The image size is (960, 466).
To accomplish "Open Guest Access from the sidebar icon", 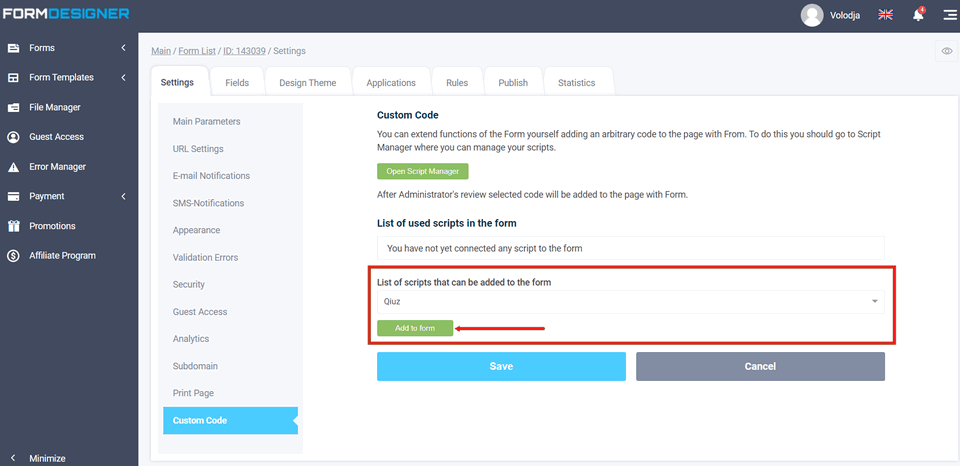I will [14, 137].
